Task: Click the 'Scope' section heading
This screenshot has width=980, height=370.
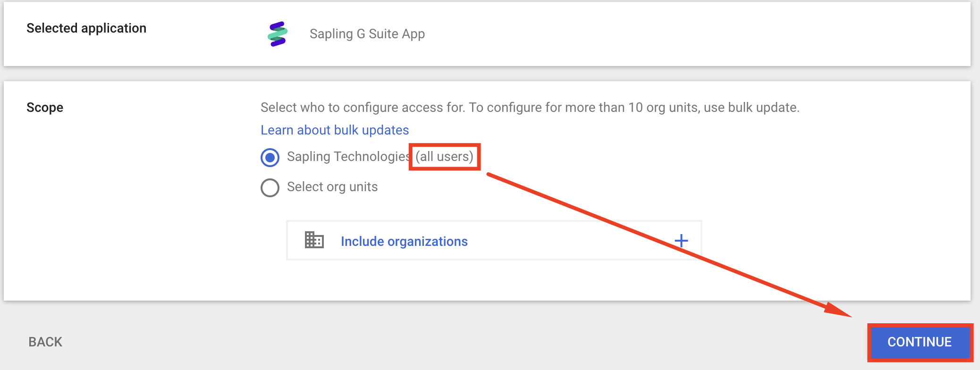Action: click(45, 108)
